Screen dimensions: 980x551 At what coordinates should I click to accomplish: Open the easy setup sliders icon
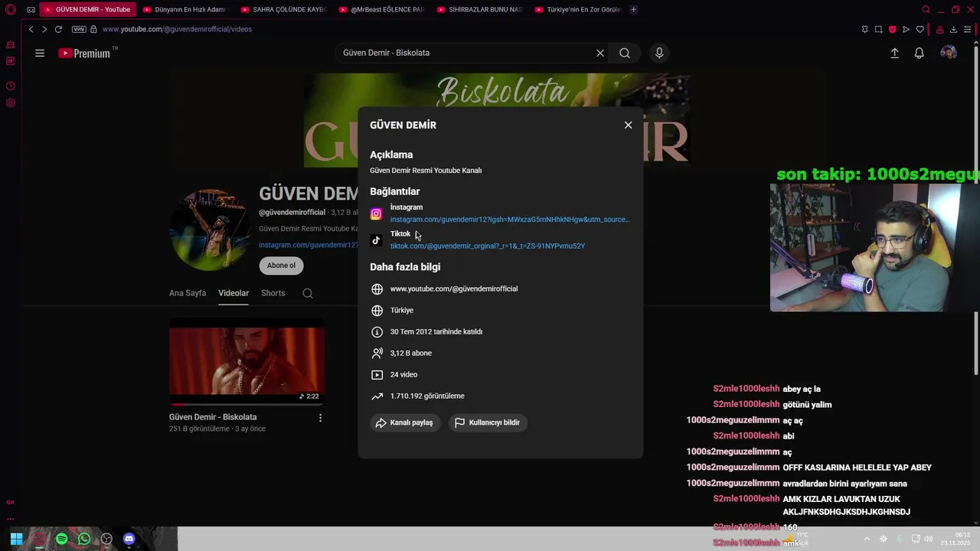click(967, 29)
